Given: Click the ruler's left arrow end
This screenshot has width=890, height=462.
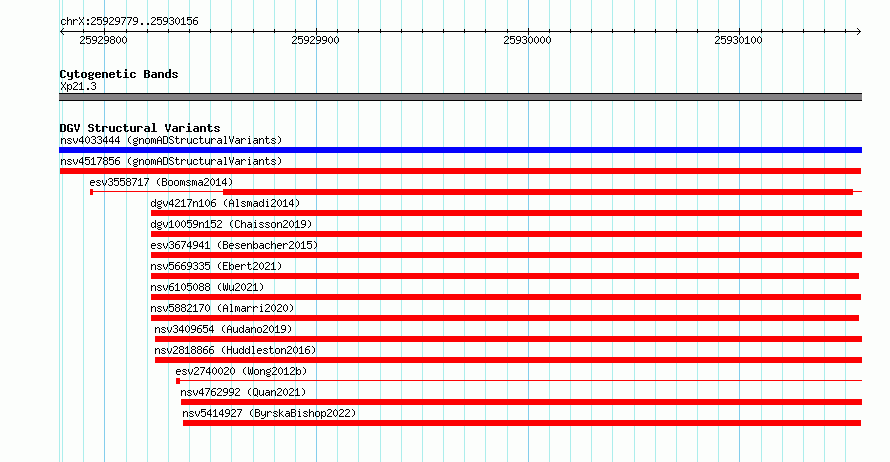Looking at the screenshot, I should pyautogui.click(x=62, y=32).
